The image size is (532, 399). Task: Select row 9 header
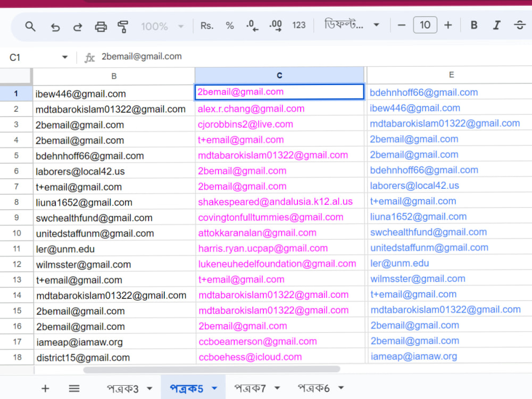(x=16, y=218)
